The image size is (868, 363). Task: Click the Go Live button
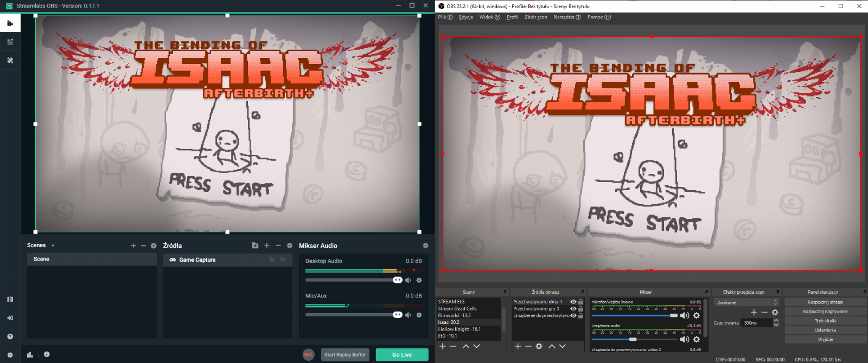(402, 355)
